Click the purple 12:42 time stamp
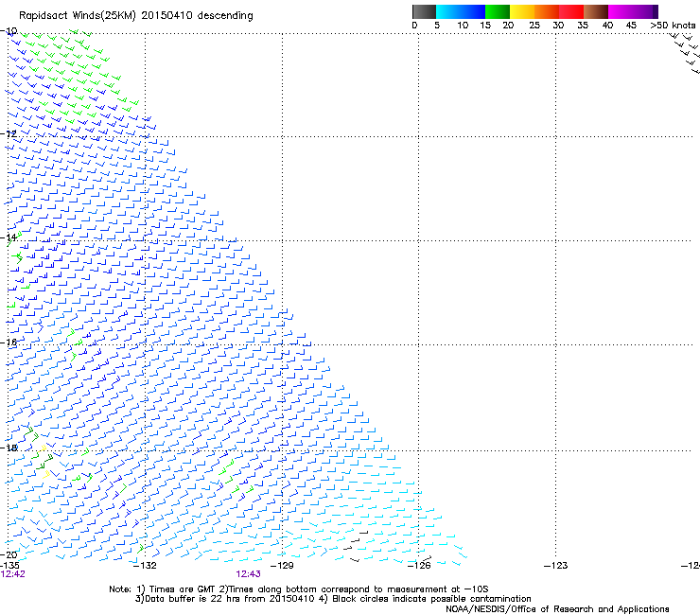The height and width of the screenshot is (615, 700). [12, 574]
